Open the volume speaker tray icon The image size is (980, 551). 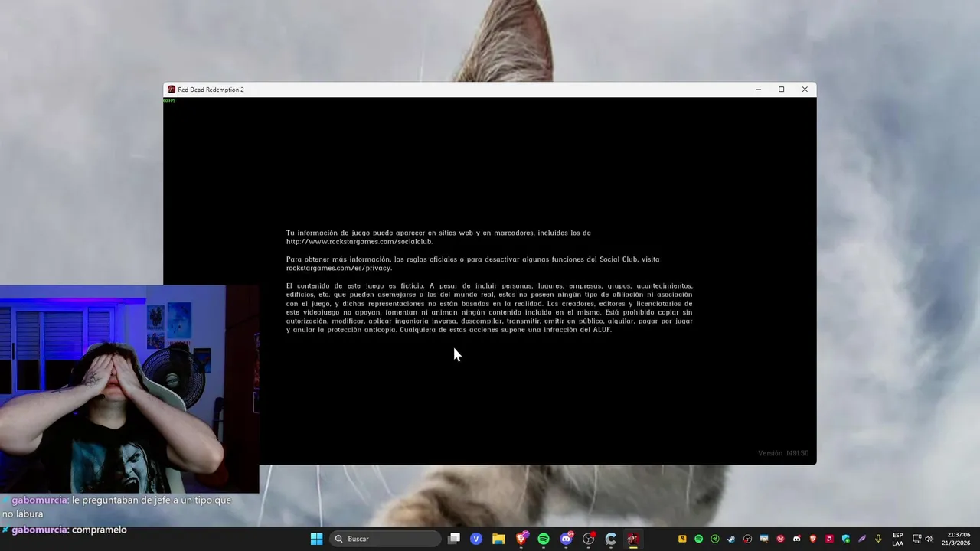(929, 539)
